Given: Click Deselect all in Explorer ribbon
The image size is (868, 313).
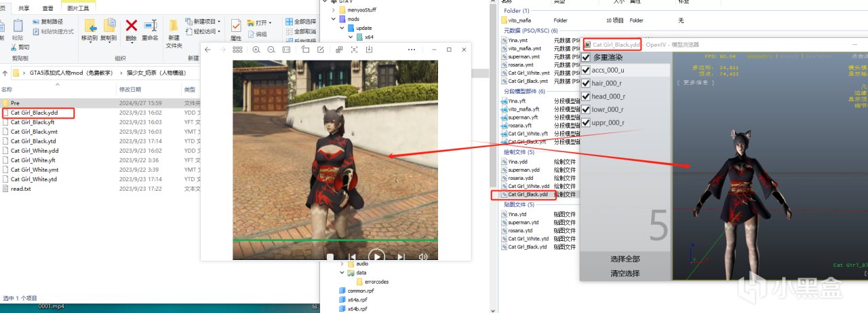Looking at the screenshot, I should click(x=300, y=31).
